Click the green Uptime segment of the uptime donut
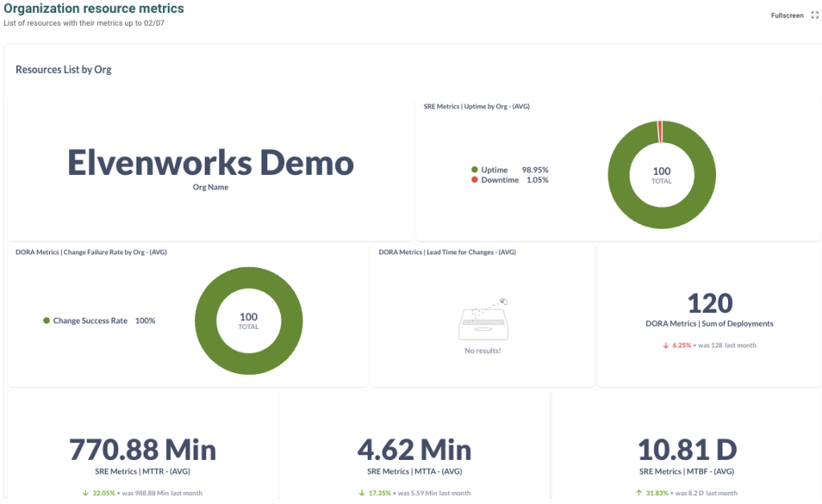Image resolution: width=822 pixels, height=504 pixels. [661, 218]
